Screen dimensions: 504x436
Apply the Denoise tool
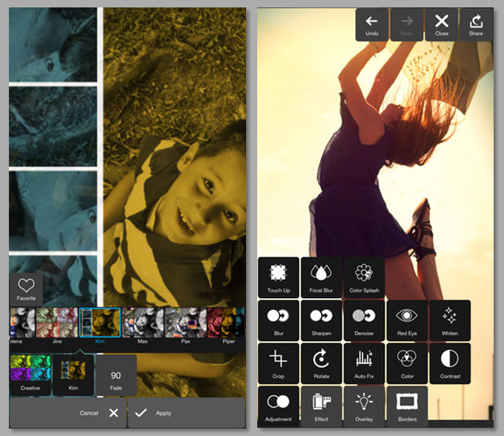(x=364, y=320)
